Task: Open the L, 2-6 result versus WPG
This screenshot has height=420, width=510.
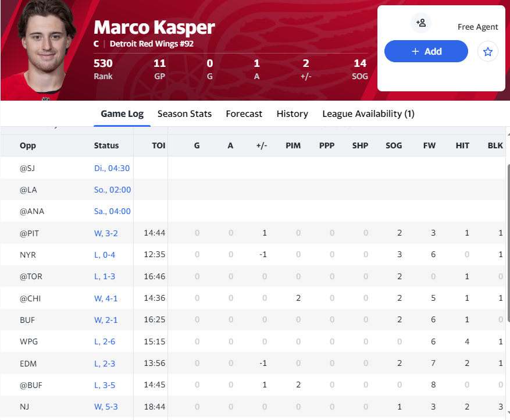Action: point(105,342)
